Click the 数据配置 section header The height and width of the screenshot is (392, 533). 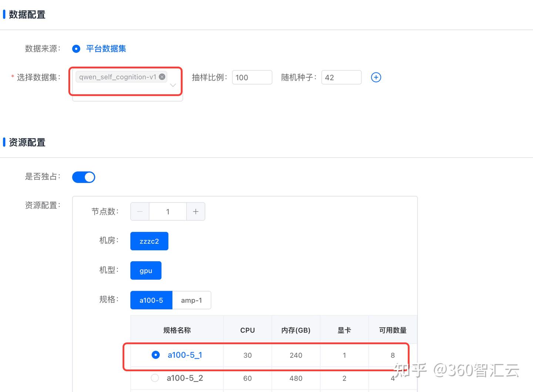pyautogui.click(x=27, y=14)
